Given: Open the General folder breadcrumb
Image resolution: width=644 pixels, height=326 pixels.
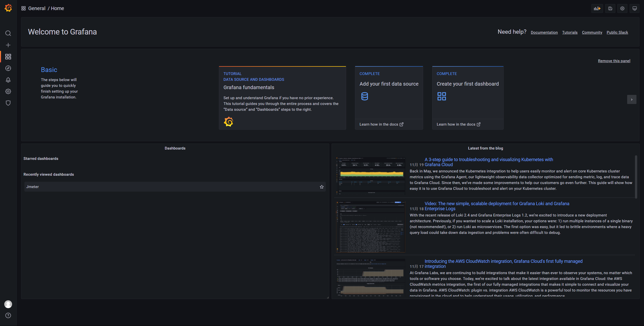Looking at the screenshot, I should tap(37, 8).
